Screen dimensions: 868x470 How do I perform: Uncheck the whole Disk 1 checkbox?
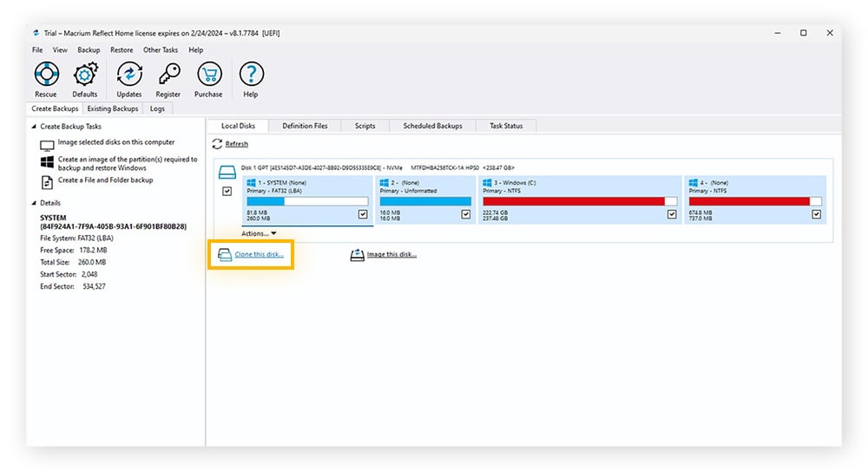click(x=227, y=192)
